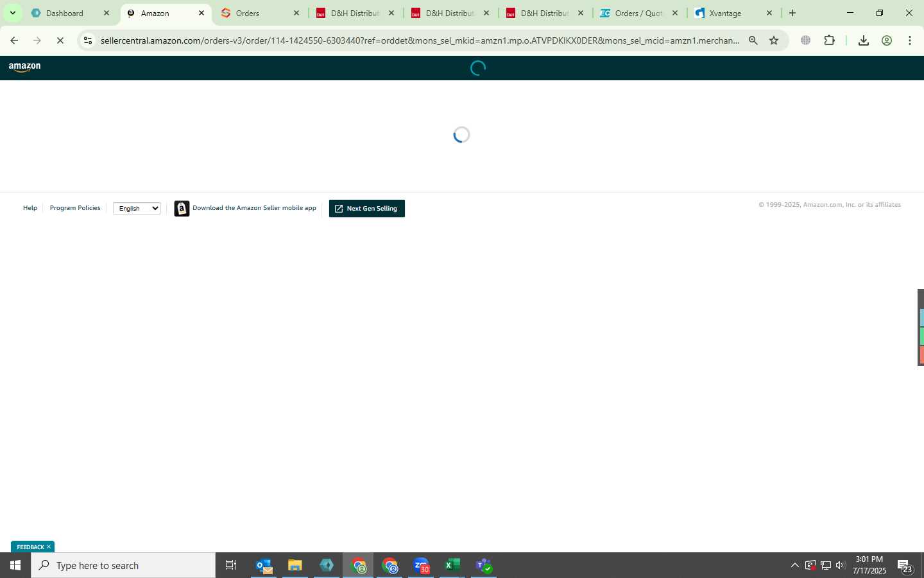Open Microsoft Teams from the taskbar
Screen dimensions: 924x578
(x=484, y=566)
